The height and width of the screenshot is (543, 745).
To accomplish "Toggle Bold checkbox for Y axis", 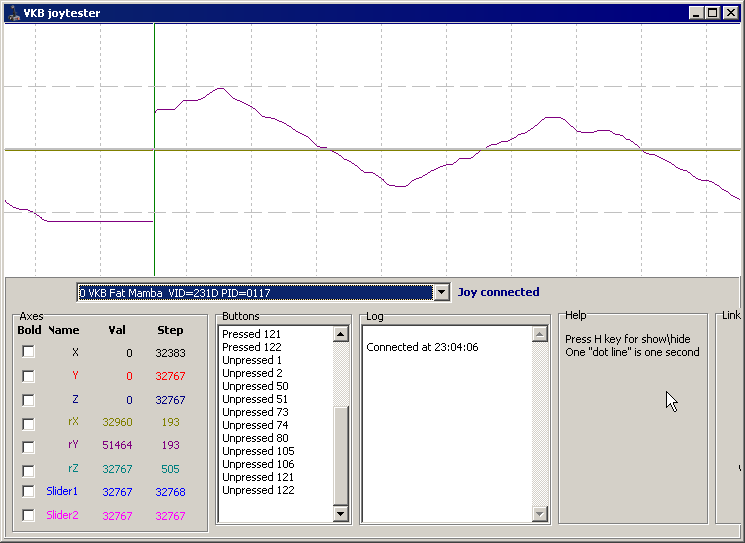I will [x=29, y=376].
